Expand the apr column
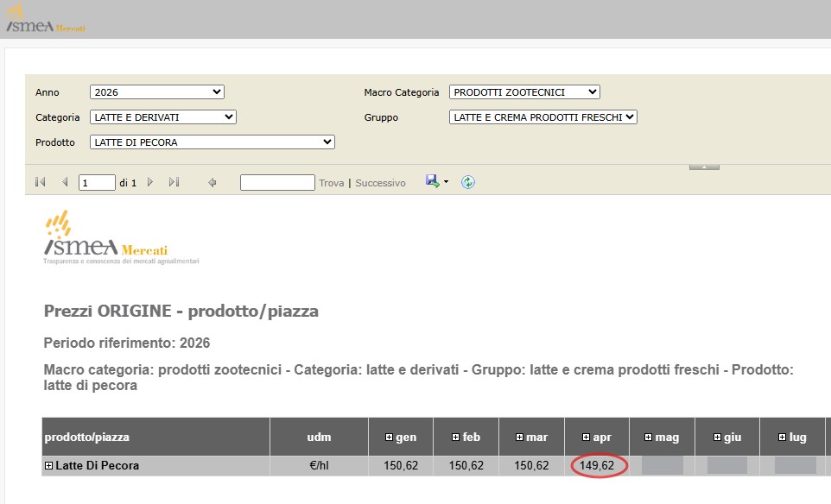Image resolution: width=831 pixels, height=504 pixels. [x=586, y=438]
